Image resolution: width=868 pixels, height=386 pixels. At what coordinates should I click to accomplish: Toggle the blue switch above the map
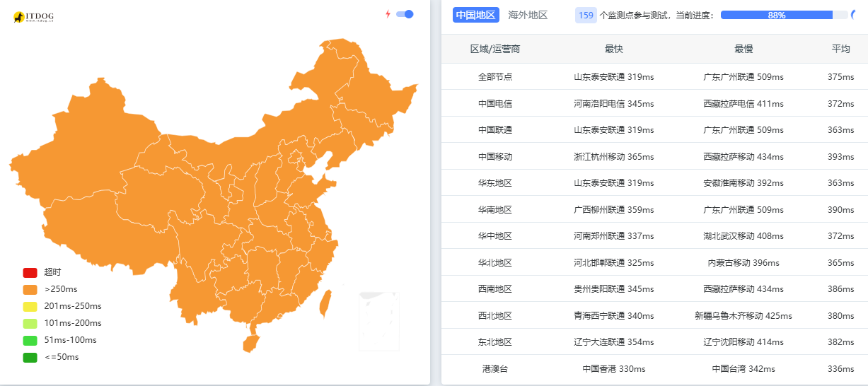click(405, 14)
